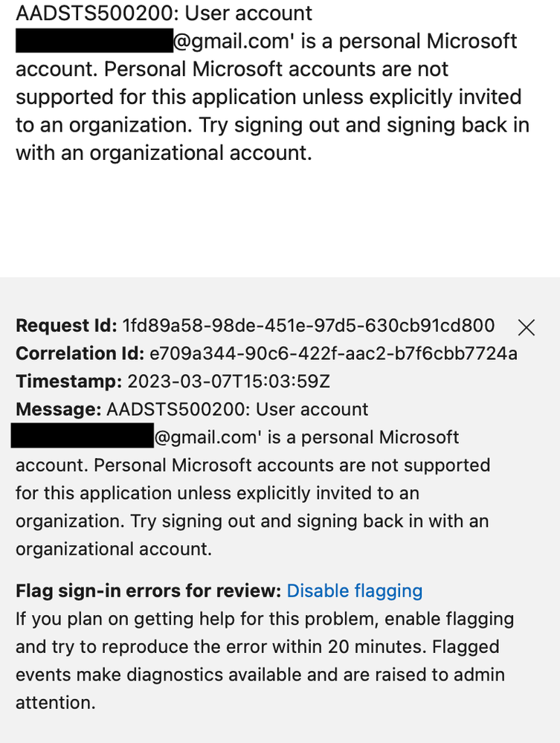Click the Disable flagging link
Image resolution: width=560 pixels, height=743 pixels.
355,591
